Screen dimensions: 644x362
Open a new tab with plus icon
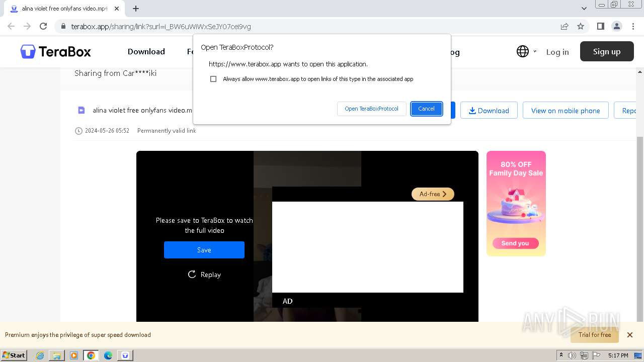point(135,9)
